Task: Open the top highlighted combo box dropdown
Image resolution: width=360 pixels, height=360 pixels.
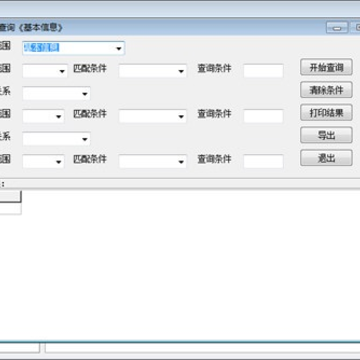Action: pos(74,48)
